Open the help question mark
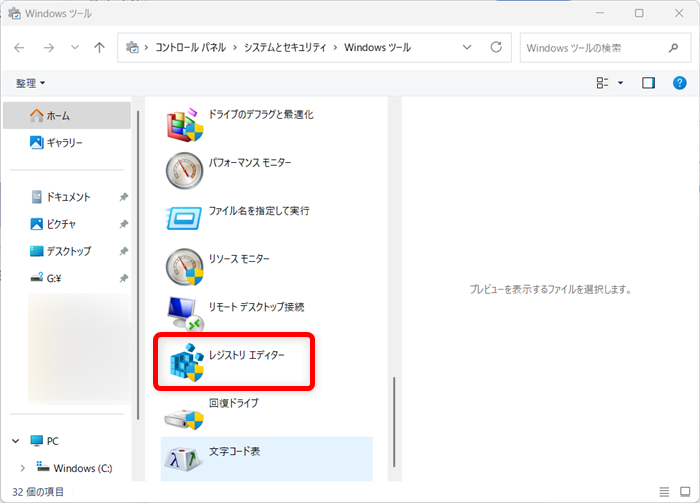This screenshot has height=503, width=700. pos(679,83)
